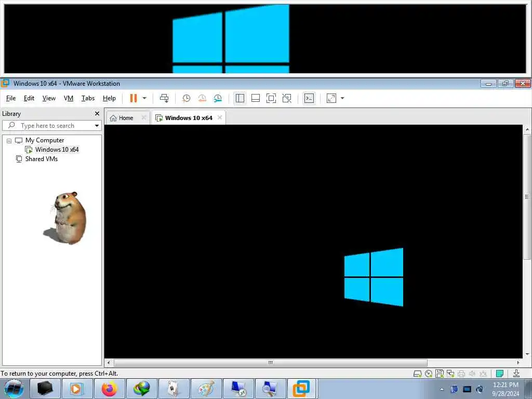This screenshot has width=532, height=399.
Task: Show hidden system tray icons
Action: pyautogui.click(x=442, y=389)
